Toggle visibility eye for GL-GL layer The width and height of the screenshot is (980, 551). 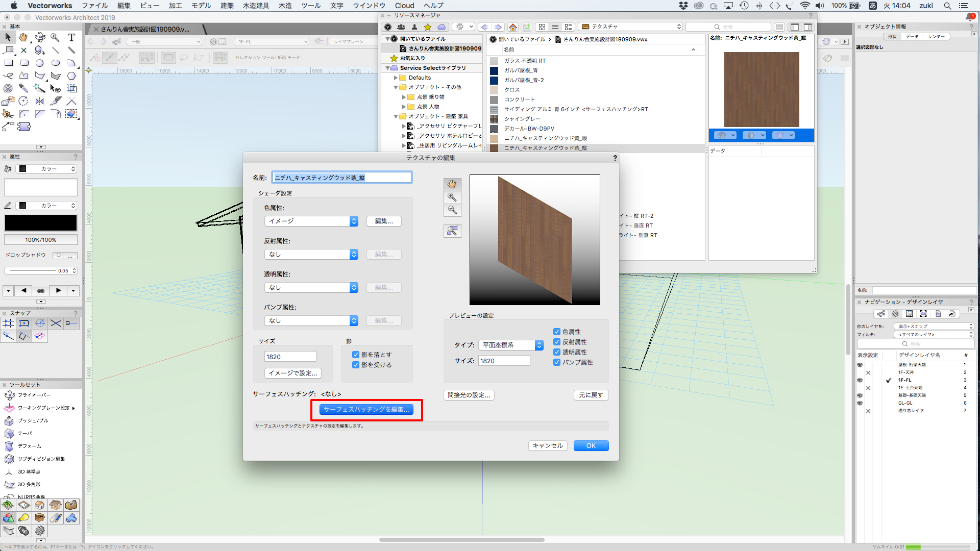(x=860, y=403)
